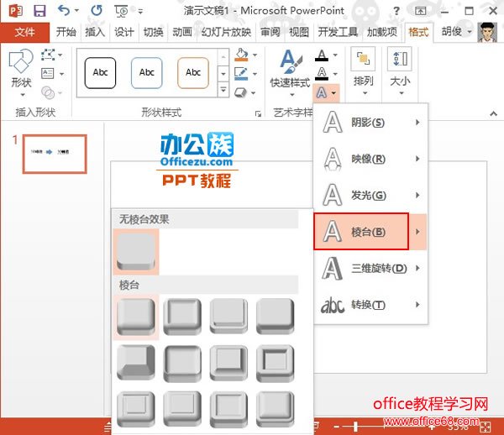504x435 pixels.
Task: Switch to the 审阅 Review tab
Action: click(270, 32)
